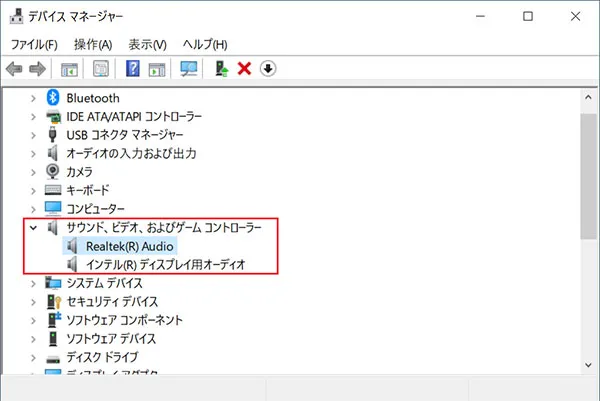Screen dimensions: 600x401
Task: Select the ディスク ドライブ drive icon
Action: 53,359
